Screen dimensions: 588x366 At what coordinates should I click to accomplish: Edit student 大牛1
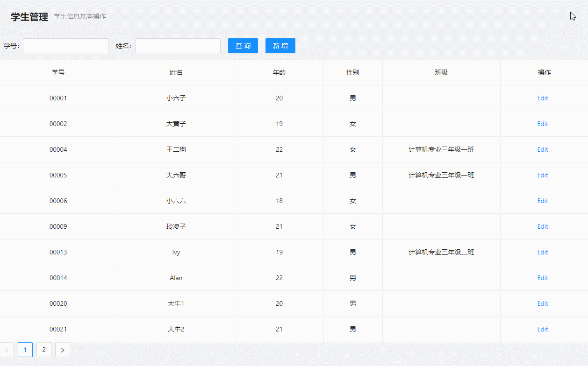click(543, 303)
